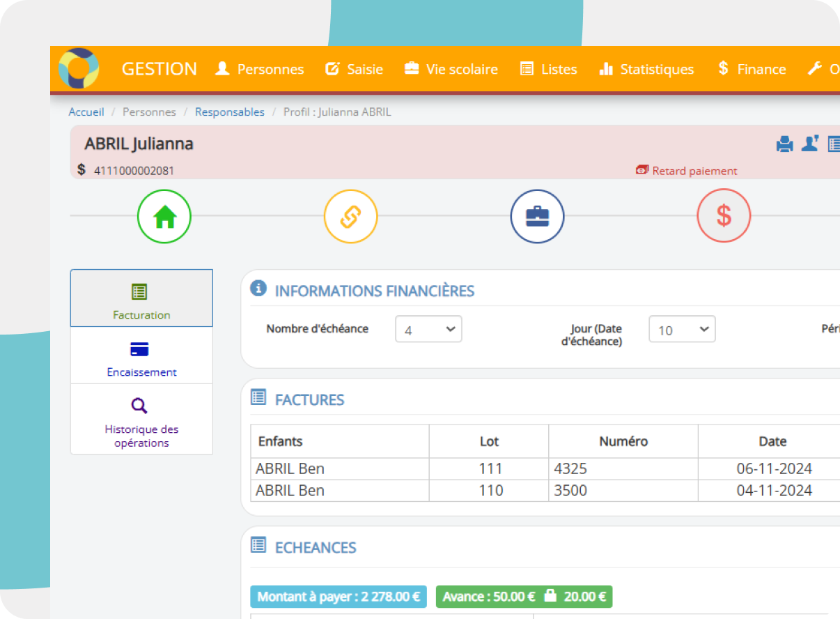Expand the Jour (Date d'échéance) dropdown

tap(682, 330)
